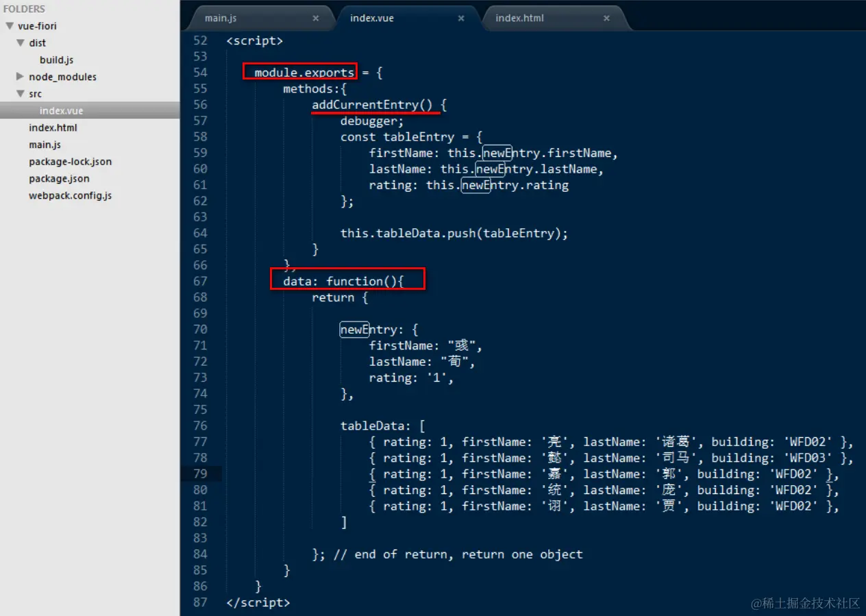Click the debugger statement on line 57

[x=372, y=121]
